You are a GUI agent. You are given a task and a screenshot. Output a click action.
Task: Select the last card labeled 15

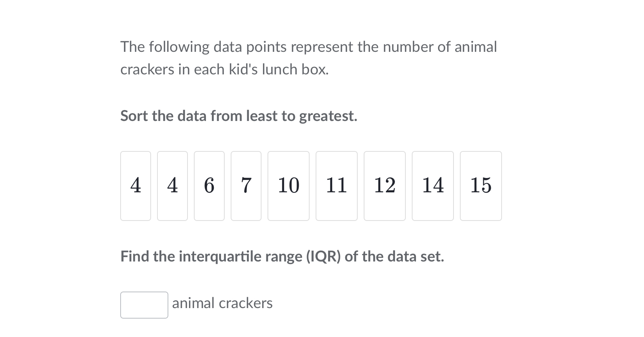click(x=481, y=186)
